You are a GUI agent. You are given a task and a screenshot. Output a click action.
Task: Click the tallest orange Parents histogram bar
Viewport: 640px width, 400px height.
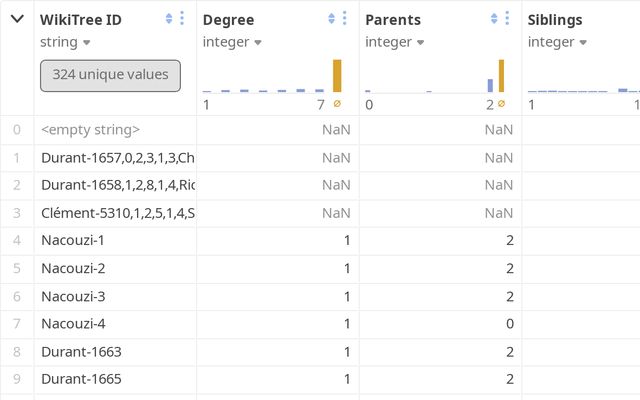501,76
